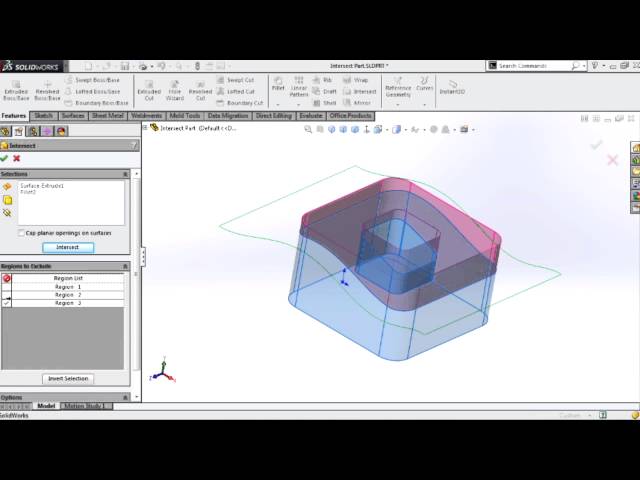The image size is (640, 480).
Task: Switch to the Evaluate tab
Action: tap(311, 116)
